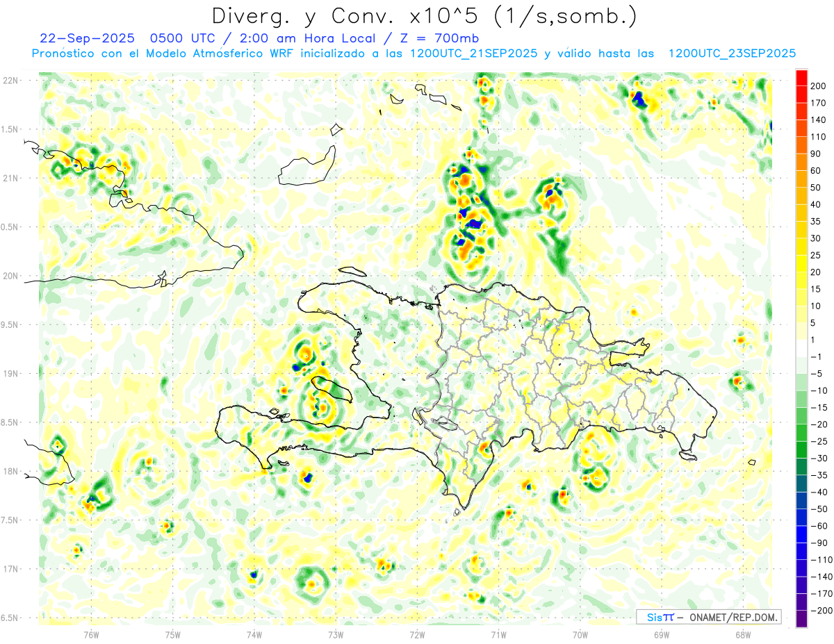Click the "69W" longitude axis label

[661, 634]
